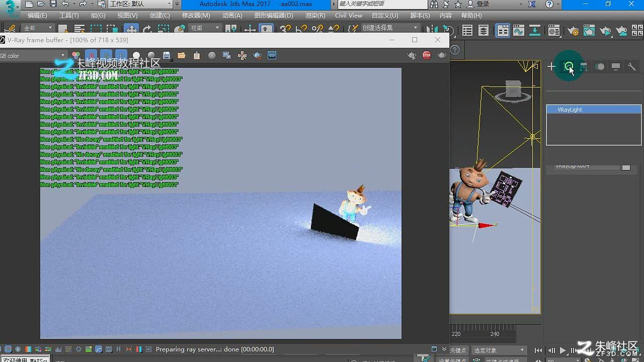This screenshot has width=644, height=362.
Task: Open the 帮助(H) menu
Action: pyautogui.click(x=471, y=16)
